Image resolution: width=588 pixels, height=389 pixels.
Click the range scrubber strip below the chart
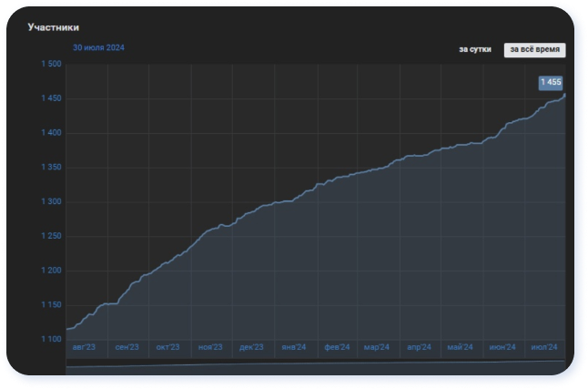coord(315,365)
